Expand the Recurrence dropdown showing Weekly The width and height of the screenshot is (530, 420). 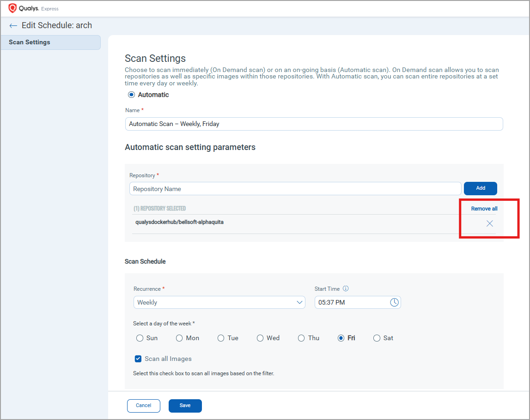(219, 302)
